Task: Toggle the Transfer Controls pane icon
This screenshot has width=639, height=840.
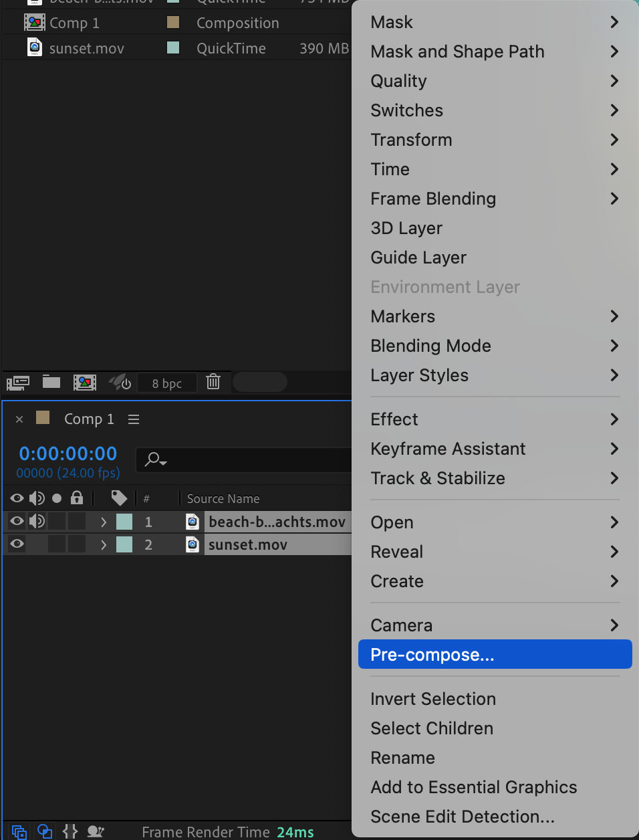Action: pos(45,831)
